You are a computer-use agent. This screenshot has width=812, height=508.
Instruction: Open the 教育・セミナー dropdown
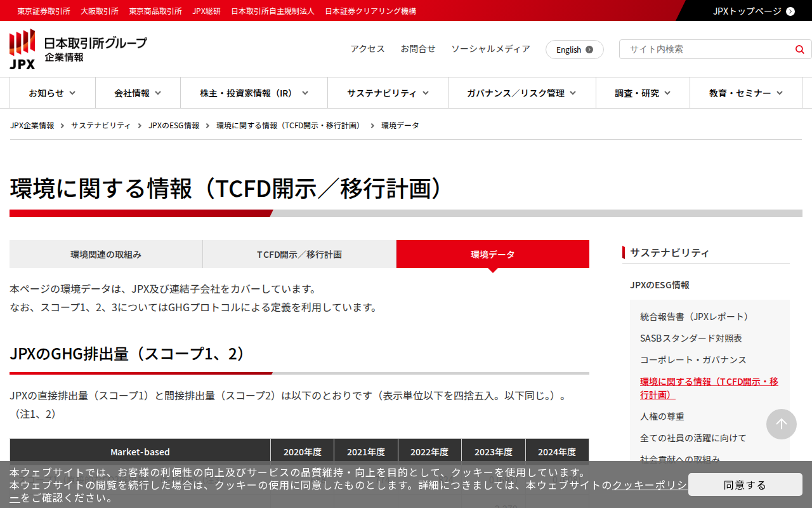746,93
